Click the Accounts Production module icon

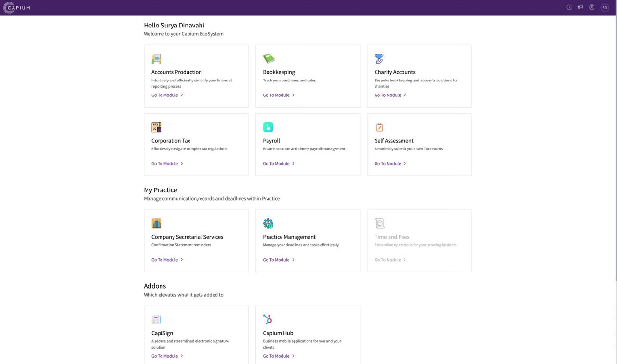157,59
